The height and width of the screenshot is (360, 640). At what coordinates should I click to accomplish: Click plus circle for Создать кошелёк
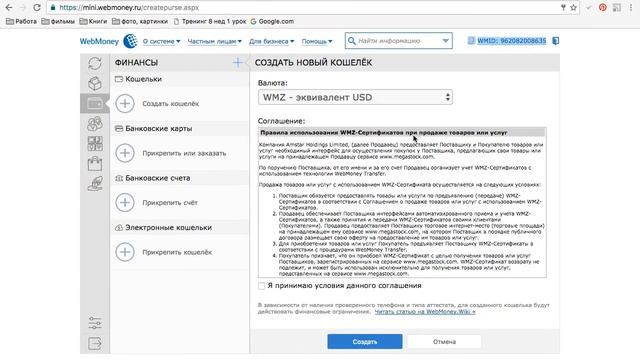pyautogui.click(x=125, y=104)
